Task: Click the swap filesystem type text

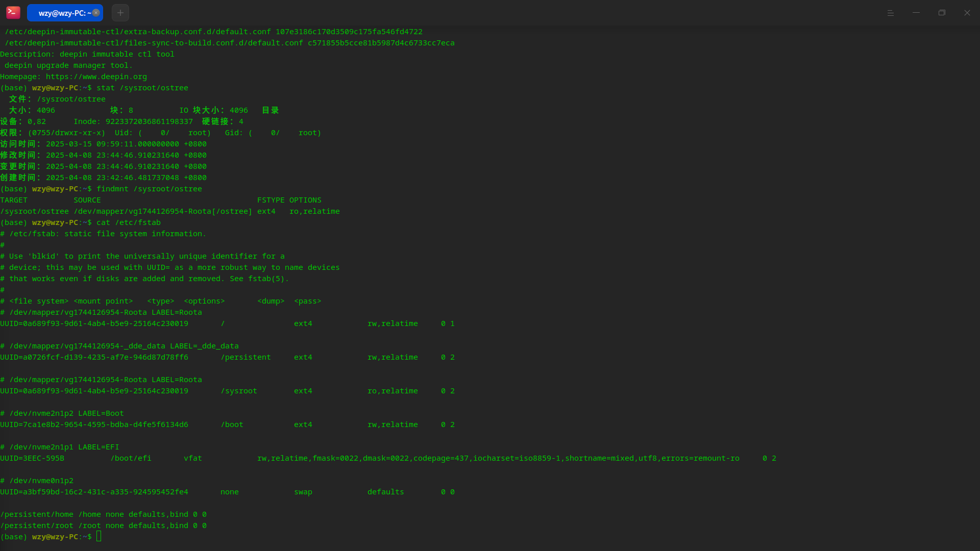Action: click(303, 492)
